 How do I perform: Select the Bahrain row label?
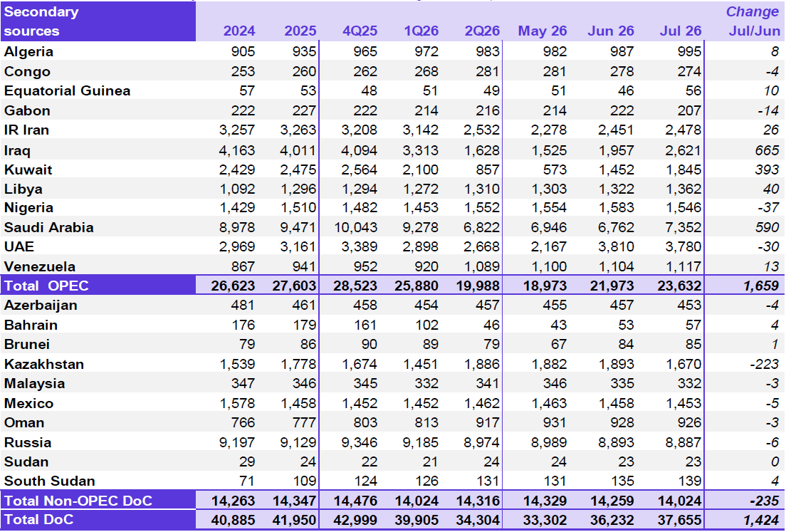(31, 325)
